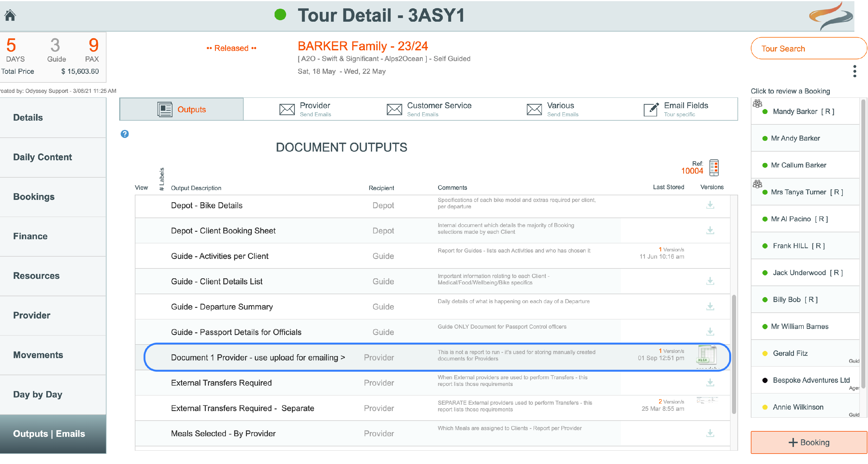Open the Provider section in the sidebar
Viewport: 868px width, 464px height.
click(x=53, y=316)
